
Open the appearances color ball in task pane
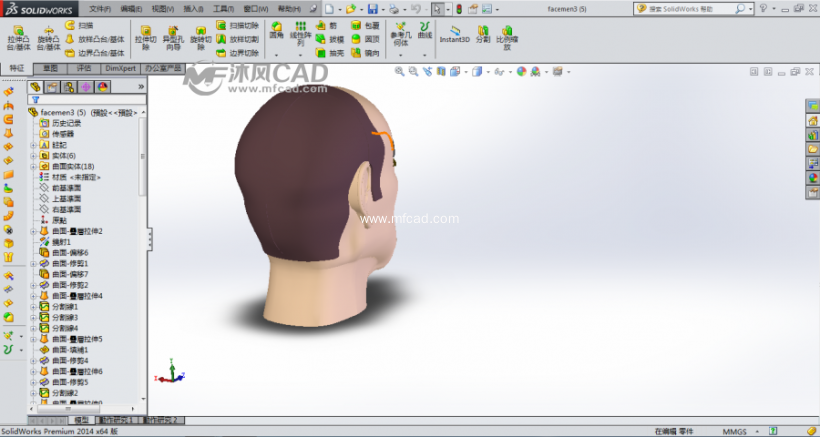coord(813,177)
